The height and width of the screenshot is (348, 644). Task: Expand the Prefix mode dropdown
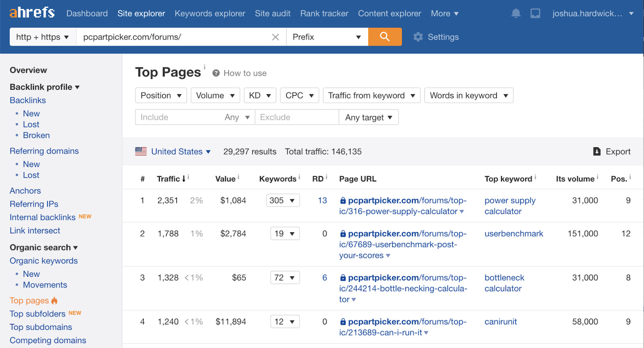click(327, 37)
